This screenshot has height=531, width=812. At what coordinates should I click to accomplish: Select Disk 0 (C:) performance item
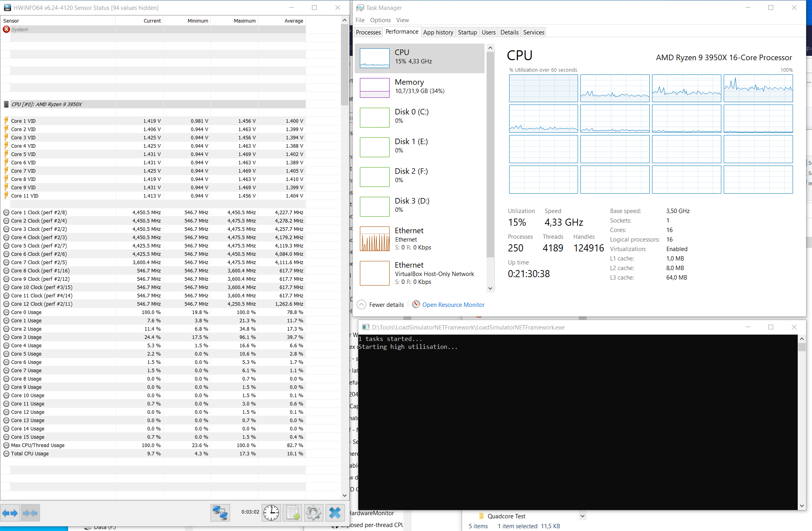[x=420, y=117]
